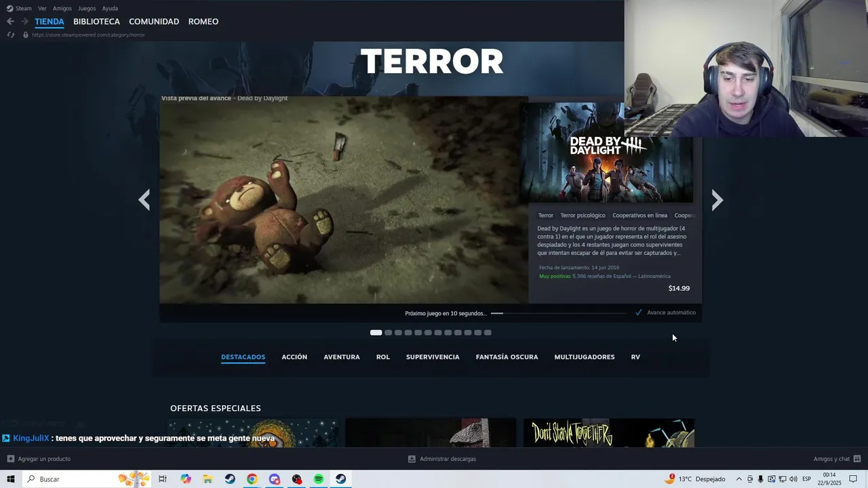Select the MULTIJUGADORES category tab
This screenshot has height=488, width=868.
pos(585,357)
